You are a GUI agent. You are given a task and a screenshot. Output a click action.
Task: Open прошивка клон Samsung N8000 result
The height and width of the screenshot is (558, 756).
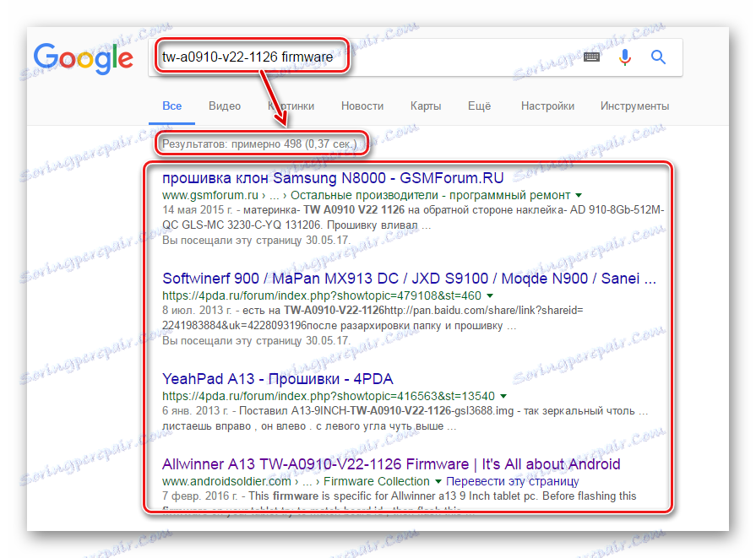point(333,178)
